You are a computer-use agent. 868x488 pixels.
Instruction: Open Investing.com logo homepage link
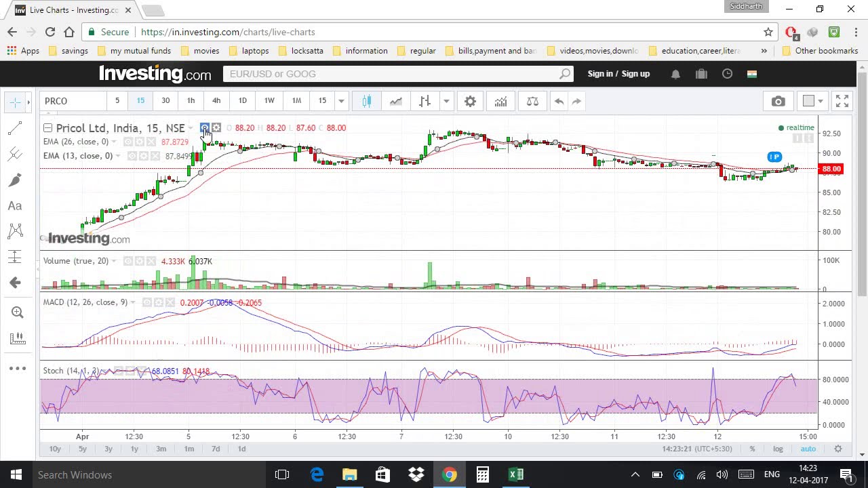click(x=155, y=73)
